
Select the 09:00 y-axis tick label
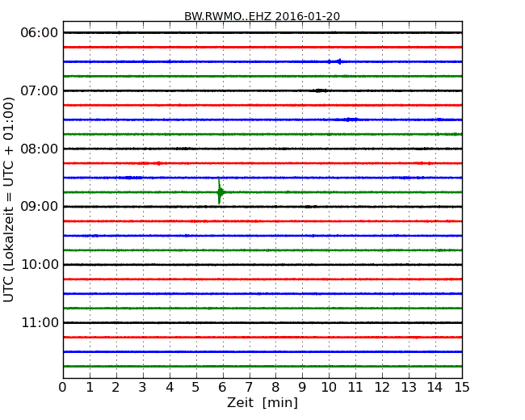pyautogui.click(x=40, y=207)
